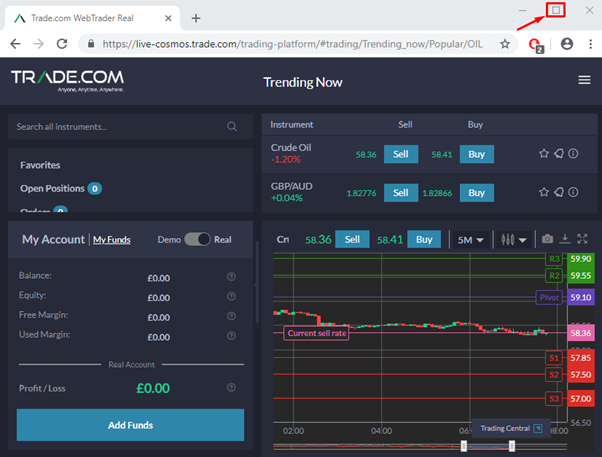
Task: Open the Open Positions list
Action: (52, 189)
